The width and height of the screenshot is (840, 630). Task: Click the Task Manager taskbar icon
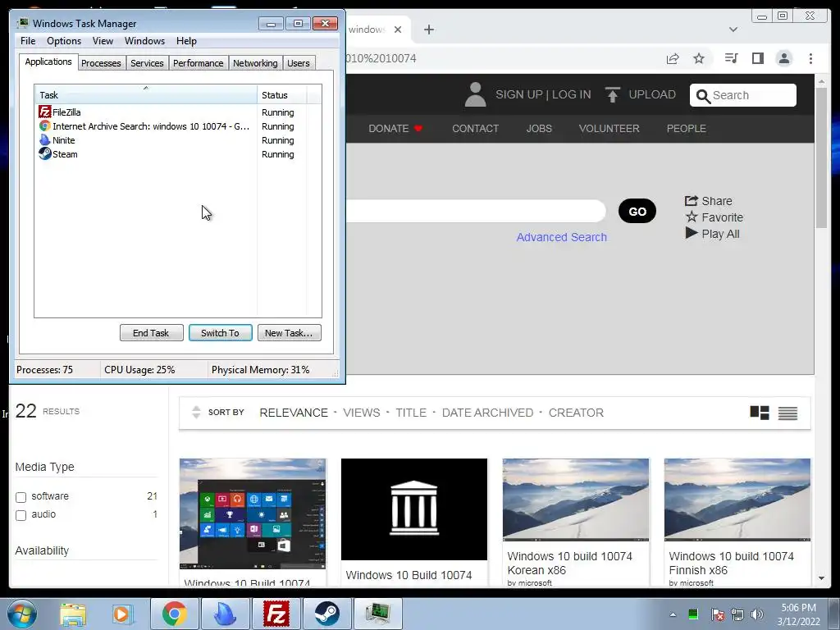378,614
